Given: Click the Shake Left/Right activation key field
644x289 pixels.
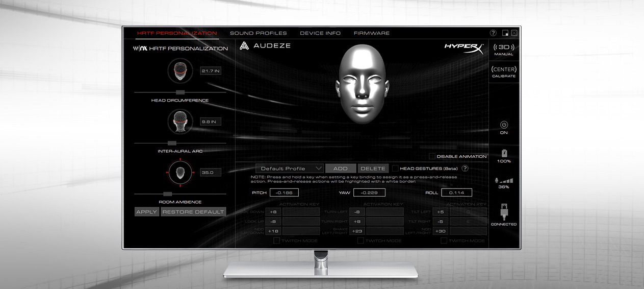Looking at the screenshot, I should point(385,231).
